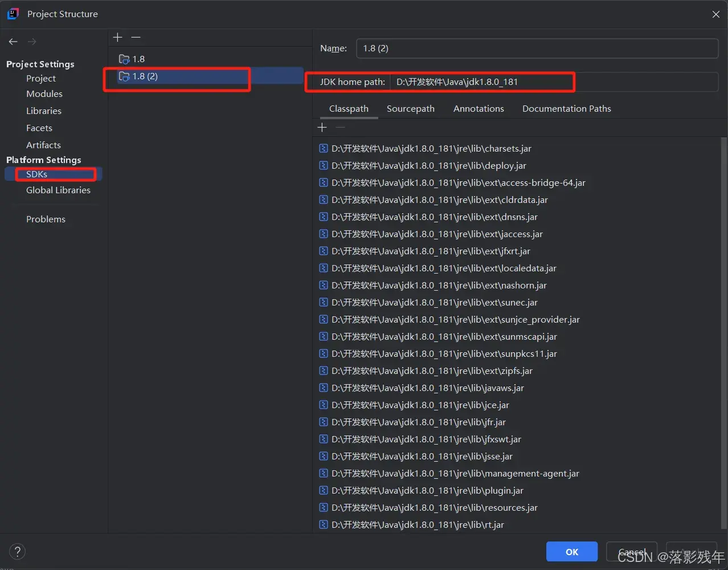Select the nashorn.jar path text
This screenshot has height=570, width=728.
(439, 286)
